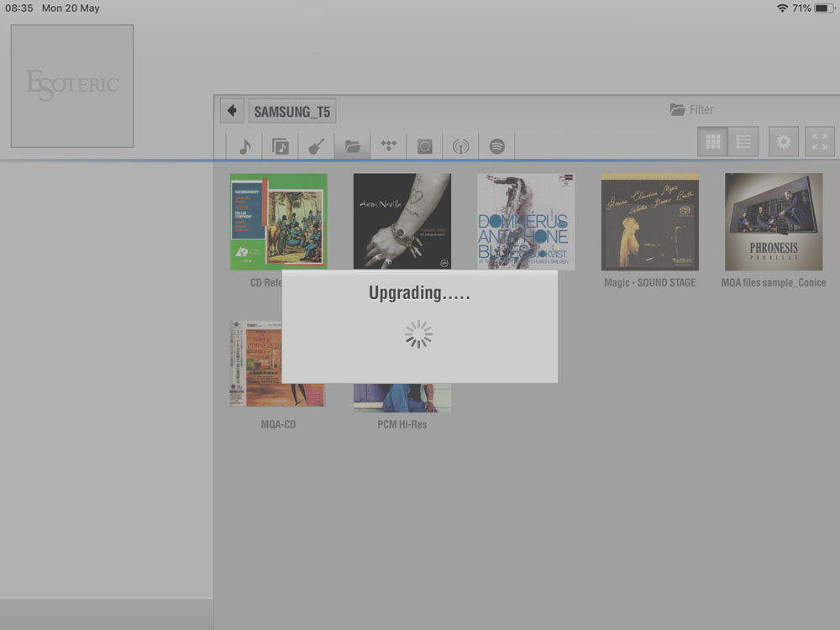
Task: Go back using the left arrow button
Action: coord(232,111)
